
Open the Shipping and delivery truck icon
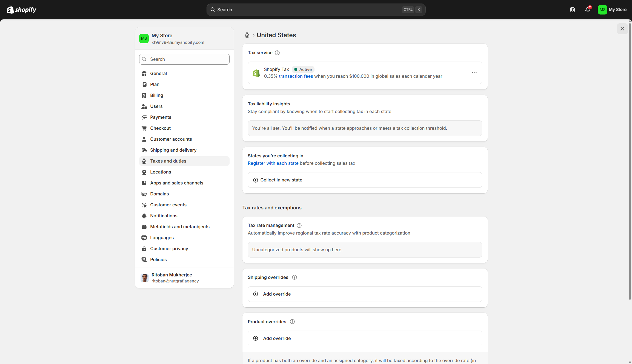pyautogui.click(x=144, y=150)
